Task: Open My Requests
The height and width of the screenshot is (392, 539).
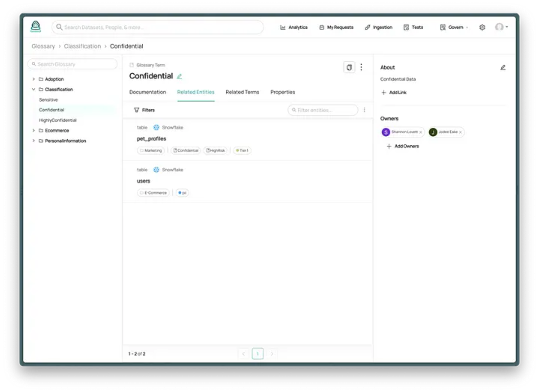Action: [336, 27]
